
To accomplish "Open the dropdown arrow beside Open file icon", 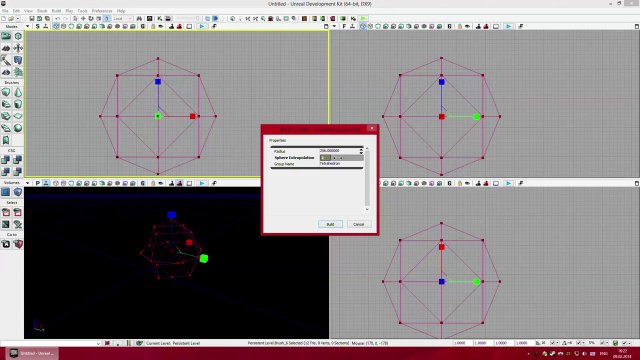I will pos(18,19).
